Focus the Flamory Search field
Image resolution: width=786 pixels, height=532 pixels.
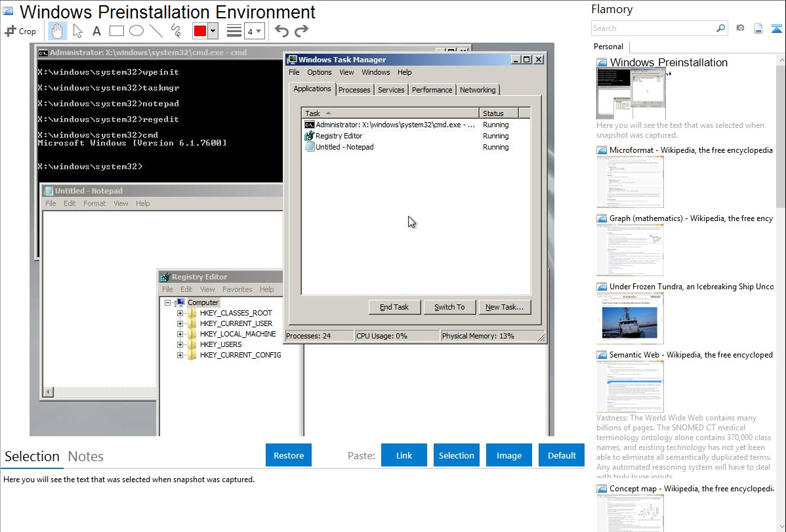click(653, 28)
